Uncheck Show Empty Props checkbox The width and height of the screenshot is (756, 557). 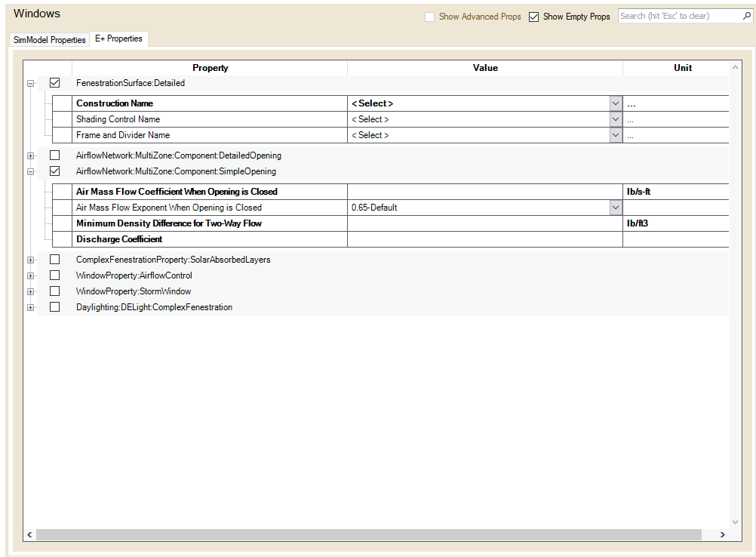click(x=533, y=17)
